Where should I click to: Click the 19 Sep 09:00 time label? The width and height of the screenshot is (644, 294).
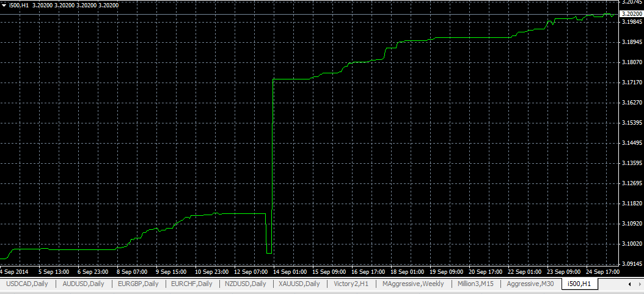coord(446,272)
